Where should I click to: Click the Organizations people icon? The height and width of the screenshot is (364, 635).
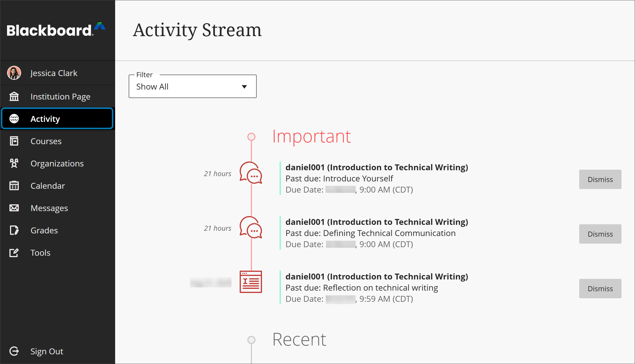tap(14, 164)
